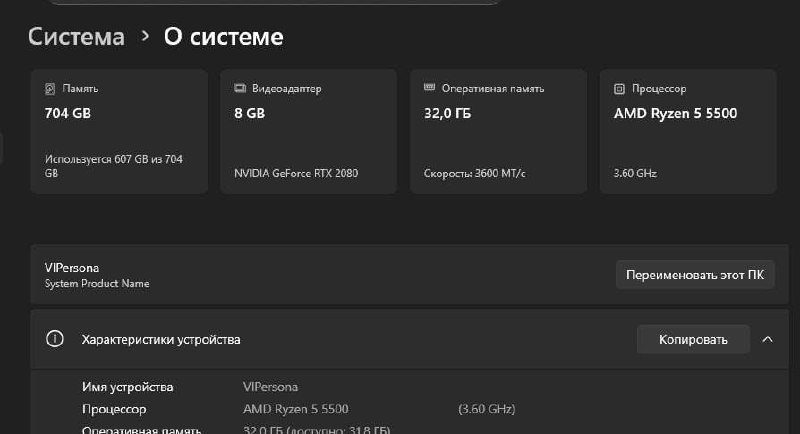Image resolution: width=800 pixels, height=434 pixels.
Task: Click the Память card title
Action: (80, 89)
